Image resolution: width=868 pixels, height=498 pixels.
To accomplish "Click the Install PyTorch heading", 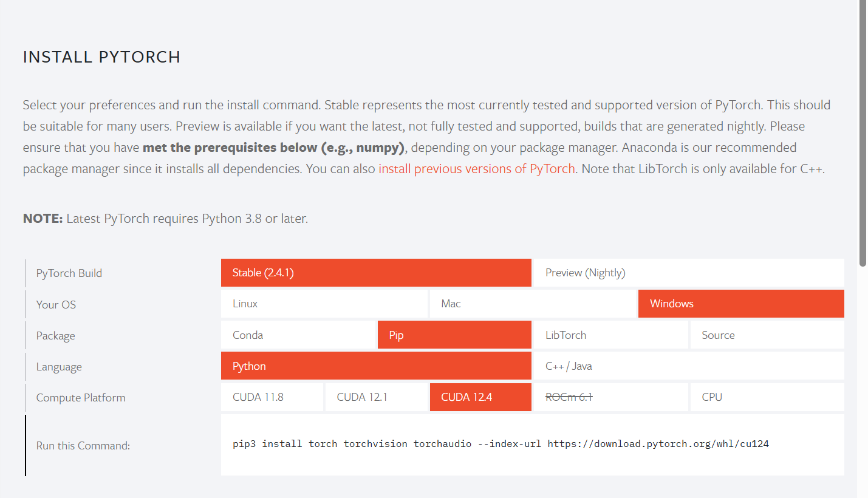I will click(101, 57).
